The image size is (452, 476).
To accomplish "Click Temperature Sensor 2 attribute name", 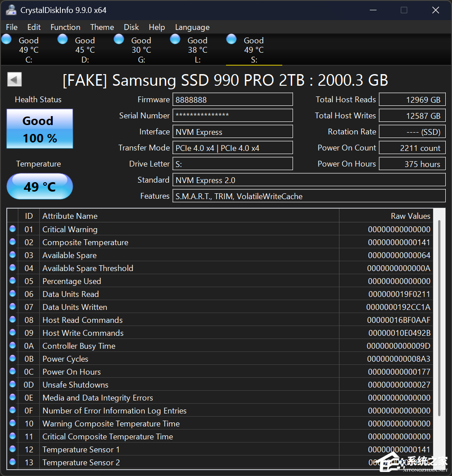I will (x=81, y=463).
